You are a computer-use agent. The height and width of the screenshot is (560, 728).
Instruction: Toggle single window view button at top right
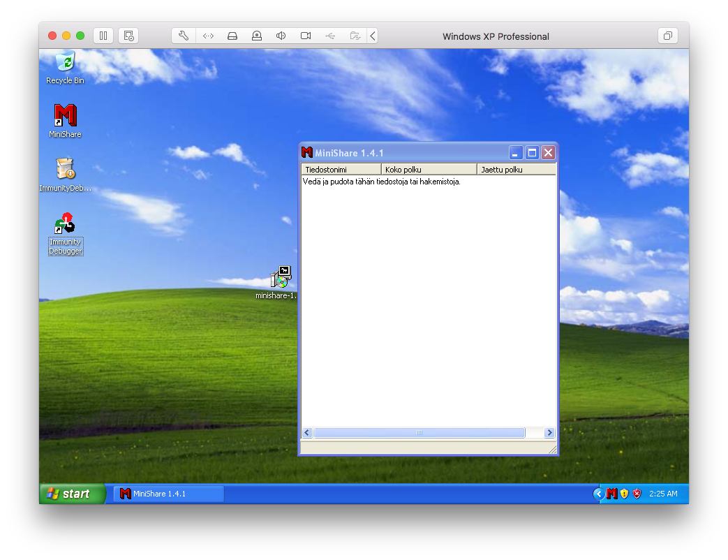click(668, 36)
